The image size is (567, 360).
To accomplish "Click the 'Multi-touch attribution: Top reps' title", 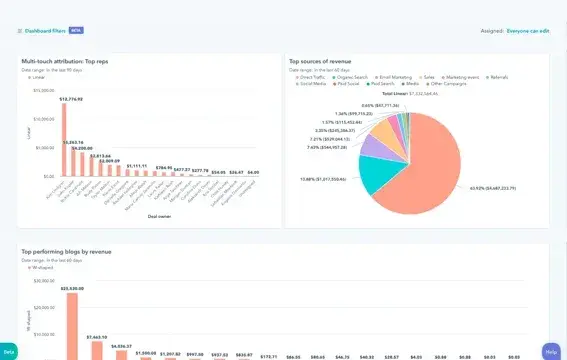I will pos(65,61).
